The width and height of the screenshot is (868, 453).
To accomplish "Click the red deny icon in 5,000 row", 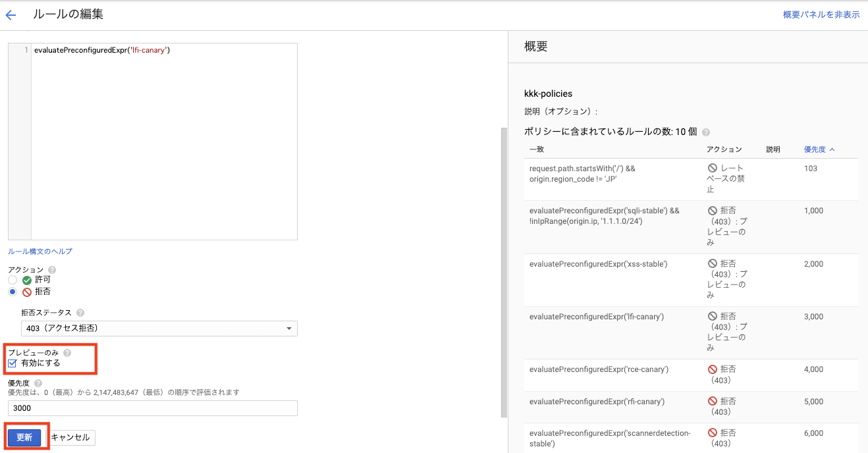I will [712, 401].
